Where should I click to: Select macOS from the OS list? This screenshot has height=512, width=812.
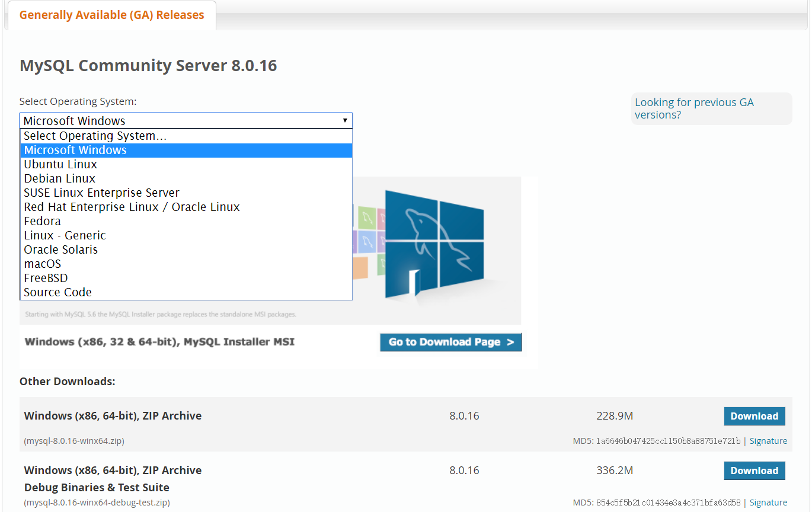tap(186, 264)
